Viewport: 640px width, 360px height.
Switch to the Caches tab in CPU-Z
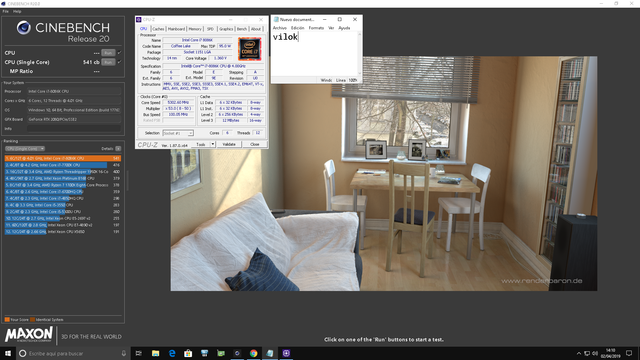click(x=158, y=29)
